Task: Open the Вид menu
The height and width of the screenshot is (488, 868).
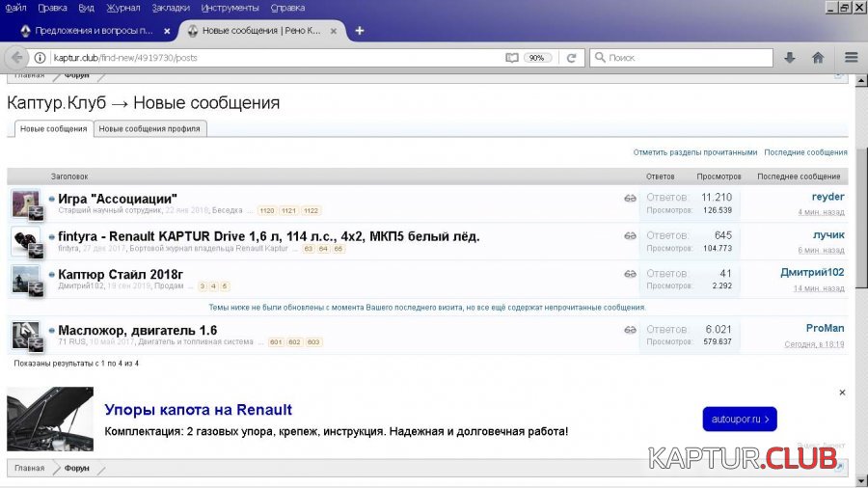Action: pyautogui.click(x=87, y=8)
